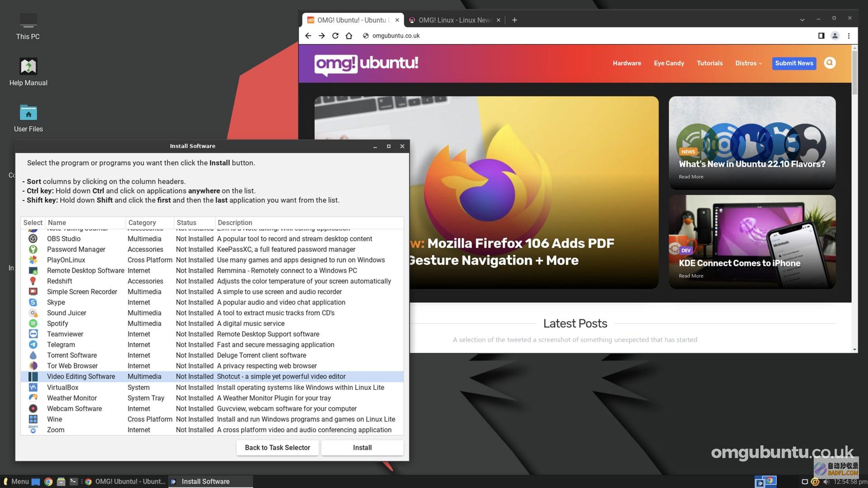Image resolution: width=868 pixels, height=488 pixels.
Task: Click the Wine icon in the list
Action: (x=33, y=419)
